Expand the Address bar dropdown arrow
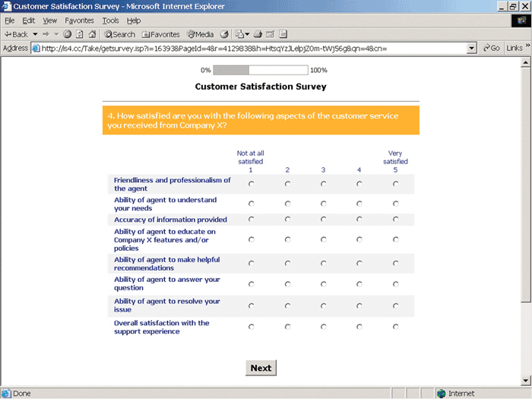 pyautogui.click(x=472, y=48)
